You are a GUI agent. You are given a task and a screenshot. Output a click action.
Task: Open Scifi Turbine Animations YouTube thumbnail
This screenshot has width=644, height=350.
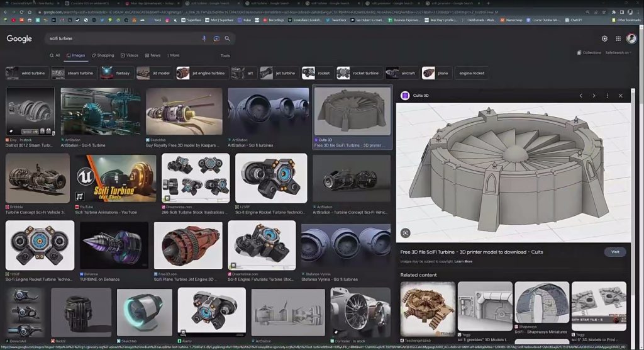(x=116, y=179)
